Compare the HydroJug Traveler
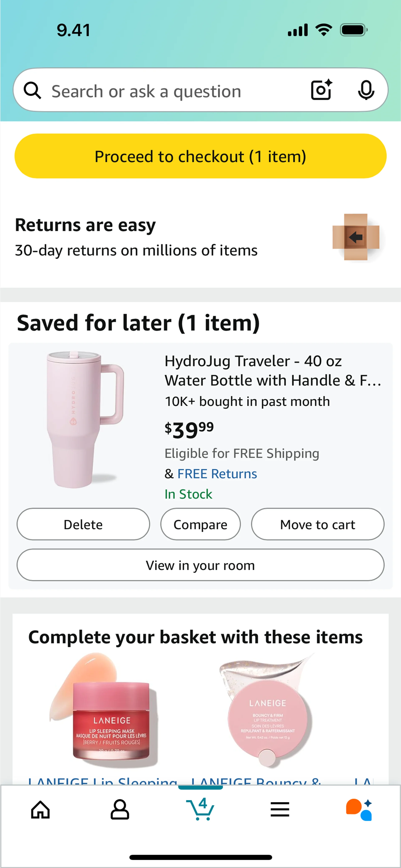 (x=200, y=524)
